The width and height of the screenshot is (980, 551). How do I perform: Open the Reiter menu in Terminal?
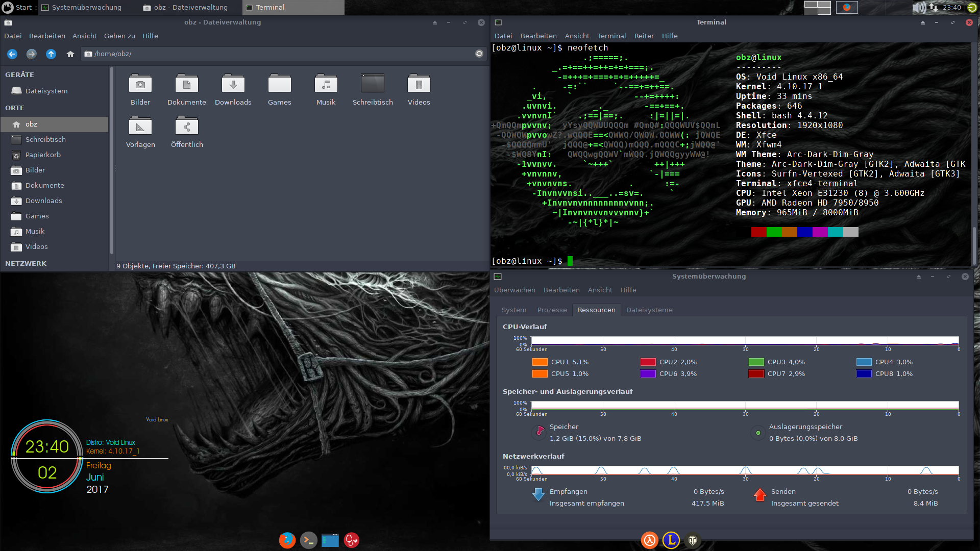644,36
